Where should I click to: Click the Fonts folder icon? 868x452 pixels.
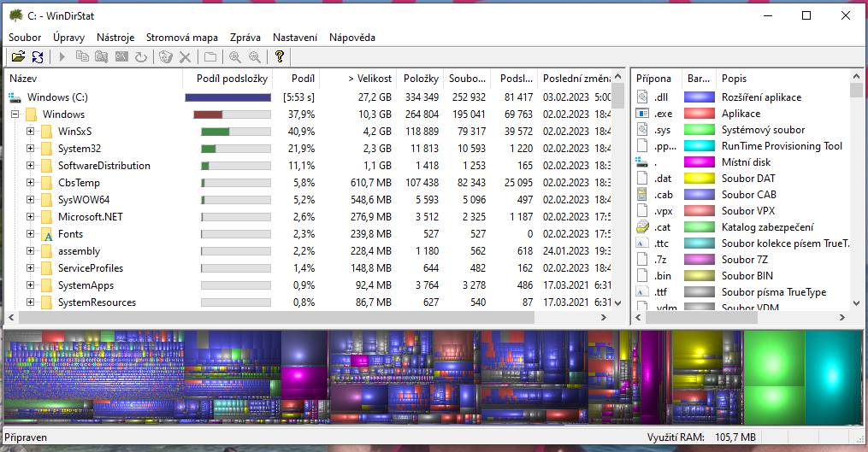coord(47,234)
